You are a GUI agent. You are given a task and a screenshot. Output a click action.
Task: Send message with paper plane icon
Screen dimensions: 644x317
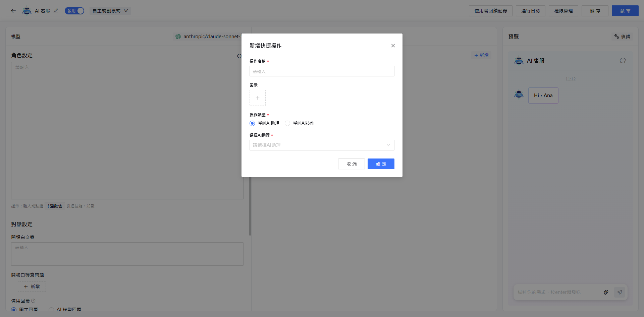[620, 292]
